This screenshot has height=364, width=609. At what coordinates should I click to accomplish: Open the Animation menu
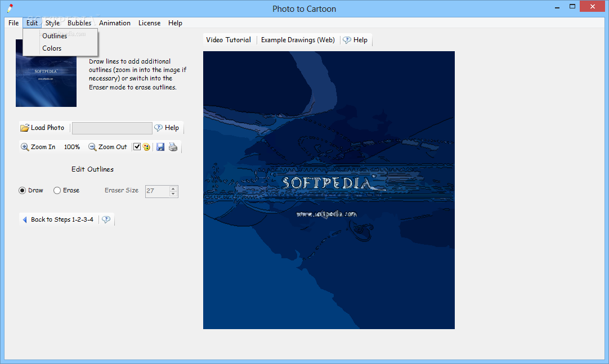[x=115, y=23]
